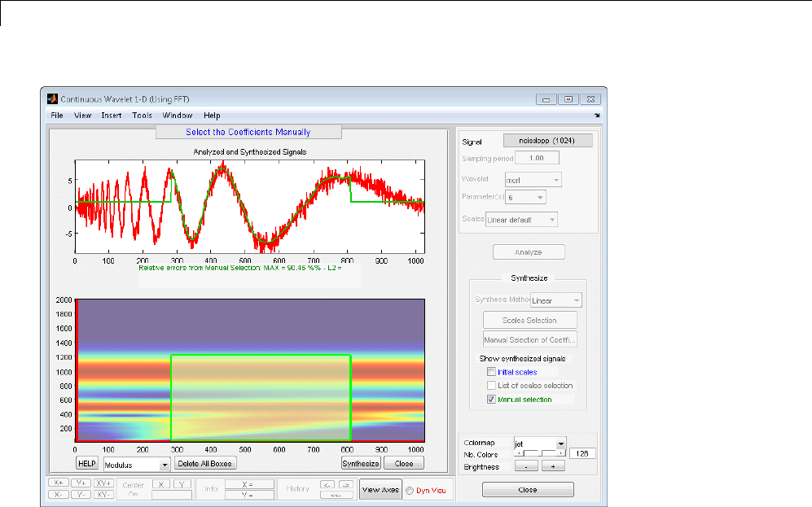Decrease brightness with the minus button
This screenshot has height=507, width=812.
point(525,467)
